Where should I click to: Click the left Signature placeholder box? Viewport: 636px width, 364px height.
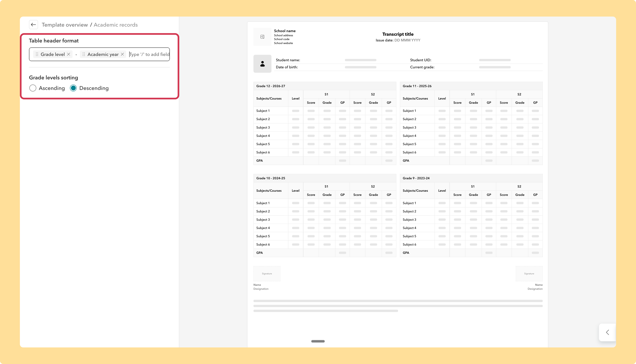(x=267, y=274)
